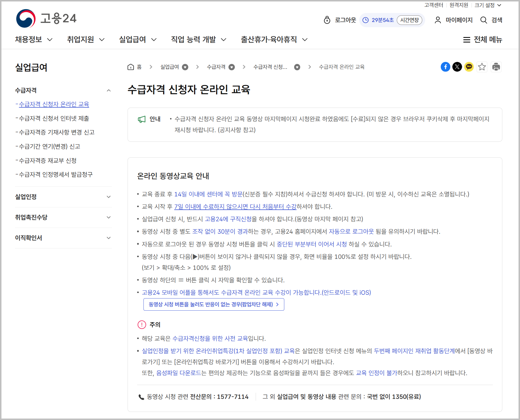Viewport: 520px width, 420px height.
Task: Open the 채용정보 top menu
Action: 34,39
